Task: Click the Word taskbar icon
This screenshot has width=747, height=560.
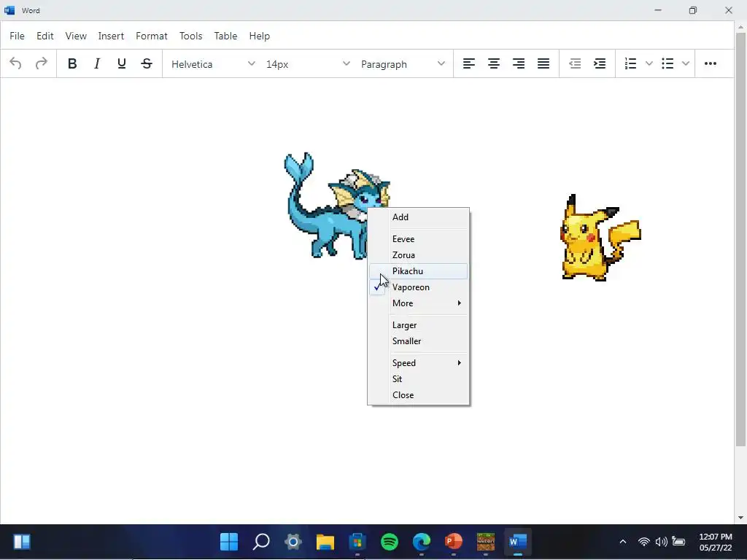Action: point(517,542)
